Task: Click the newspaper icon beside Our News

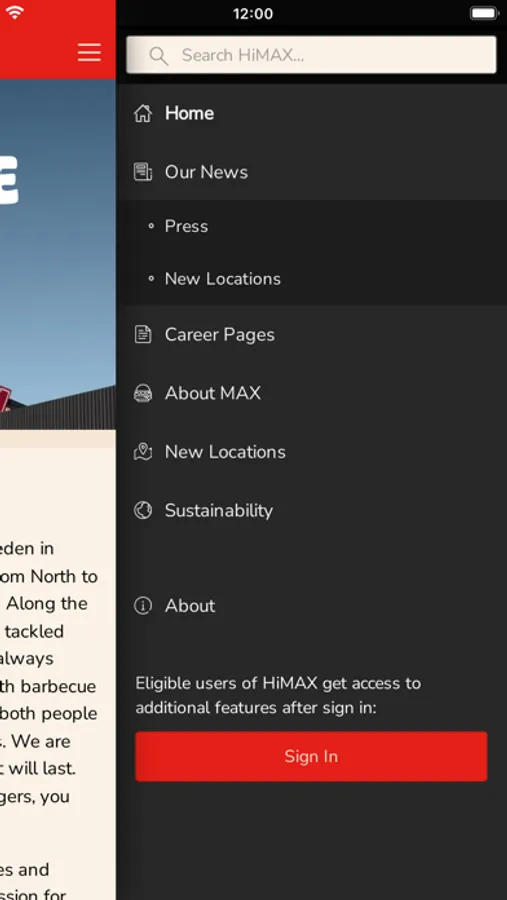Action: 143,172
